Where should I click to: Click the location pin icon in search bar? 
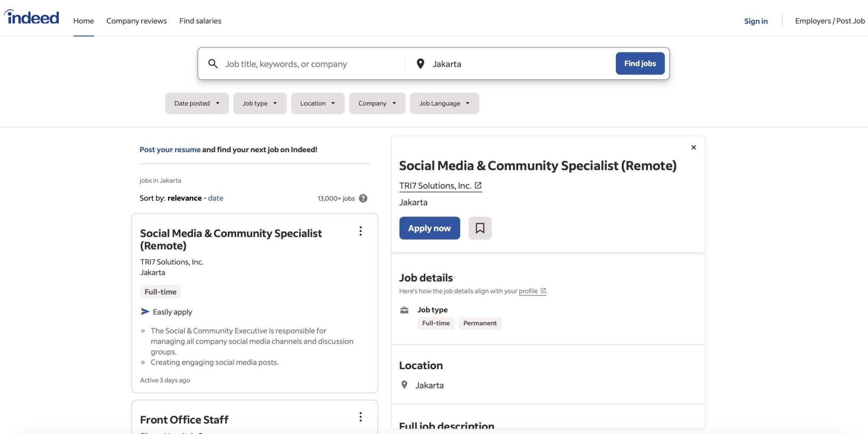pos(420,64)
